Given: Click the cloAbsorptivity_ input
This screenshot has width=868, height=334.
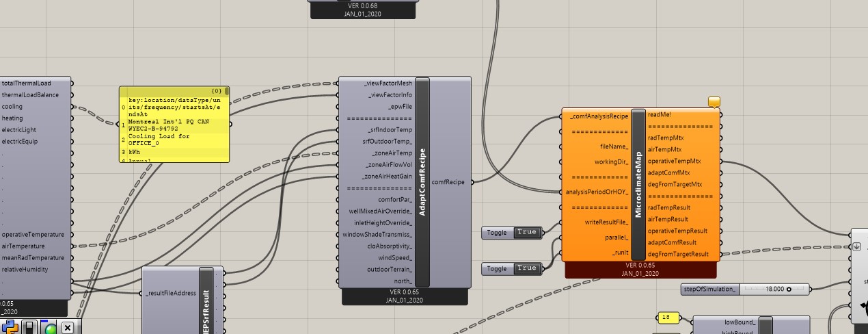Looking at the screenshot, I should [390, 246].
